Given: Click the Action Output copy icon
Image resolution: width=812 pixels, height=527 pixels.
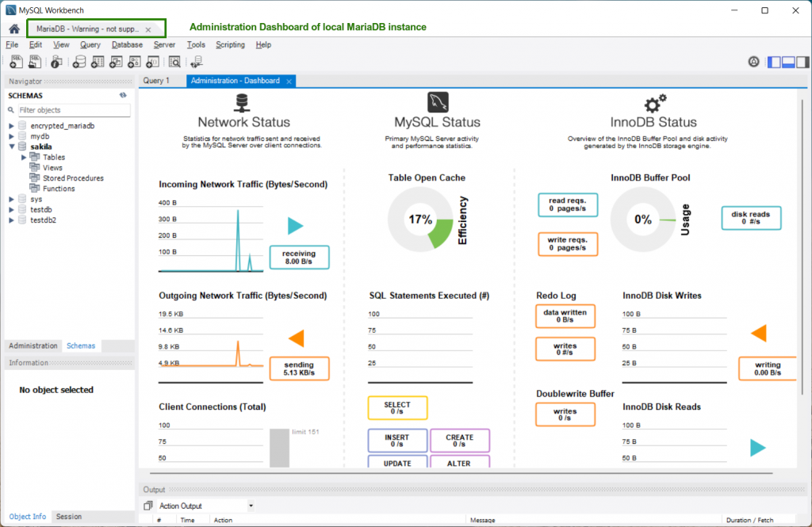Looking at the screenshot, I should (148, 506).
